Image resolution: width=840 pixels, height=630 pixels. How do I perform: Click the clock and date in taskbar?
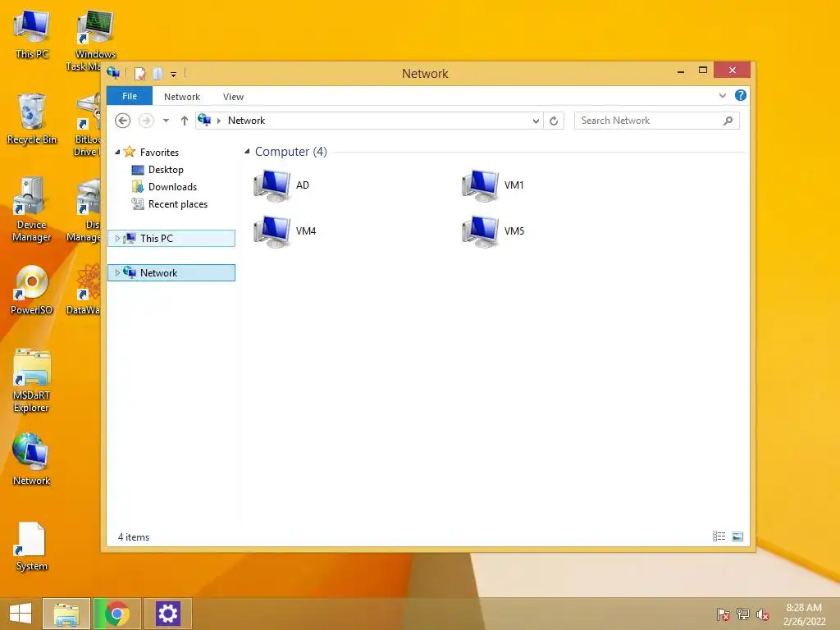click(x=804, y=614)
